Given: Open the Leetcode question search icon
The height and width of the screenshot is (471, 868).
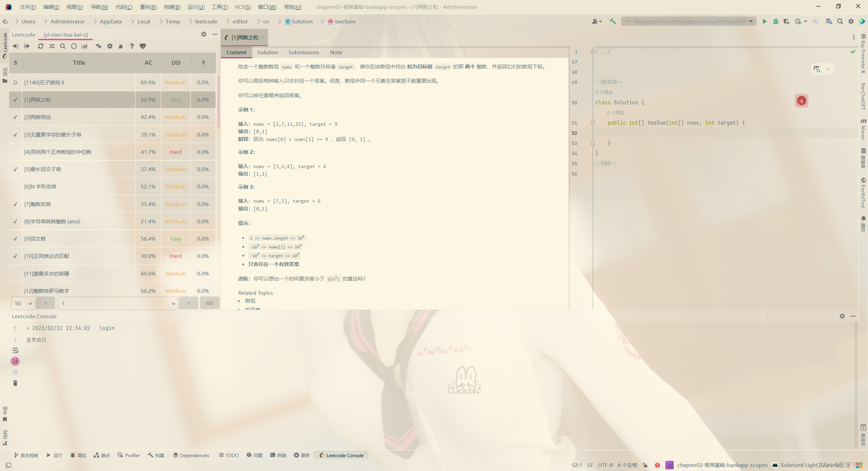Looking at the screenshot, I should click(63, 46).
